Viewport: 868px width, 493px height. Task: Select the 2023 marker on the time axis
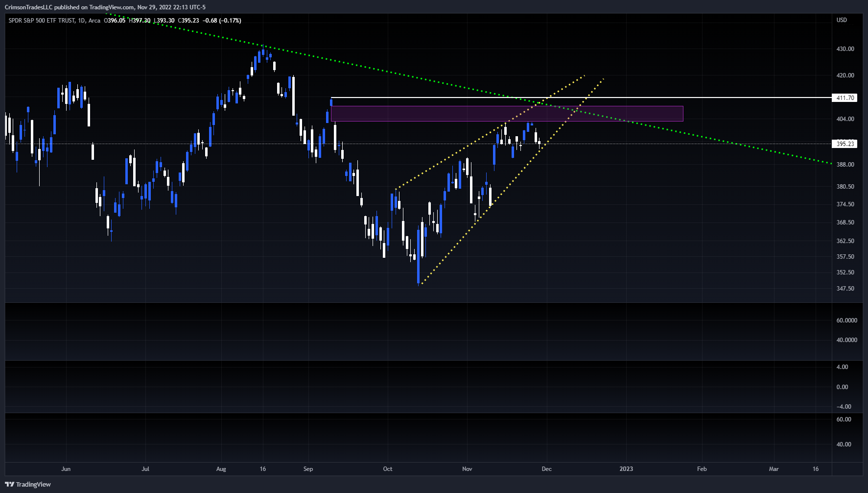(627, 469)
